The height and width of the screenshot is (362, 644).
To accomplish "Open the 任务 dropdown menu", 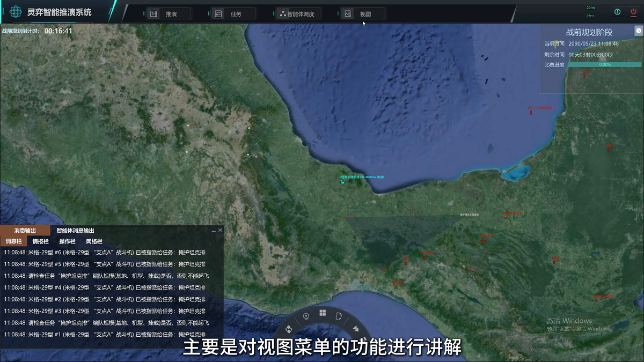I will pos(234,14).
